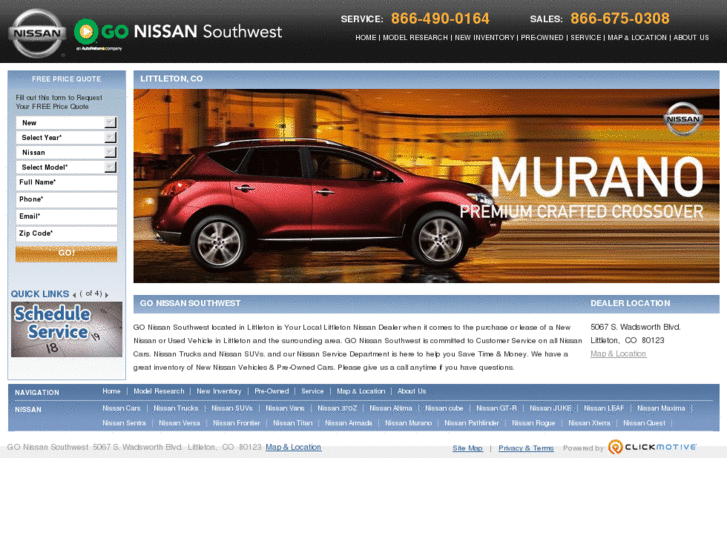Click New Inventory in bottom navigation bar
The image size is (727, 545).
[219, 391]
